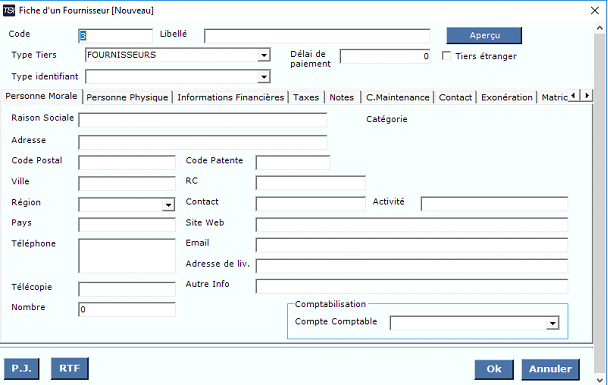Viewport: 608px width, 385px height.
Task: Focus the Raison Sociale input field
Action: pos(203,120)
